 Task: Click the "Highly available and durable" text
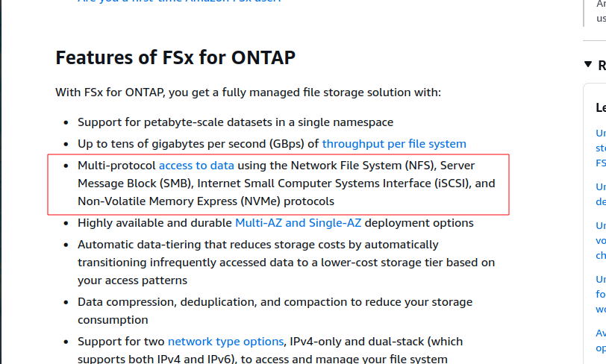coord(154,223)
